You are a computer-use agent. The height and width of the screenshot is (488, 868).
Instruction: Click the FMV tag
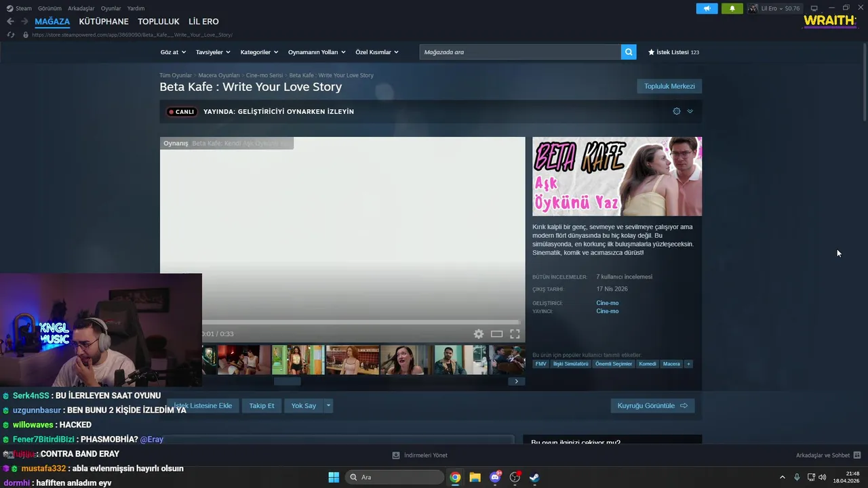pos(540,364)
